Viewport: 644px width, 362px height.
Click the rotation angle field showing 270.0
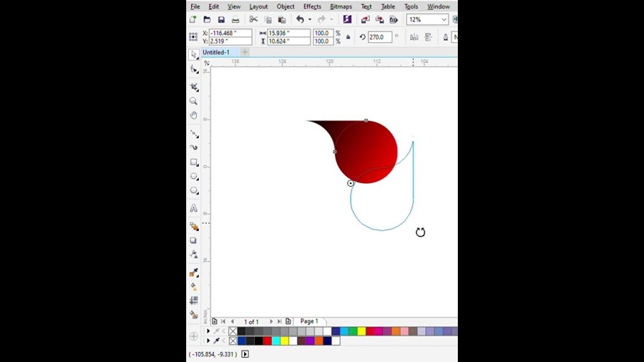pyautogui.click(x=380, y=36)
